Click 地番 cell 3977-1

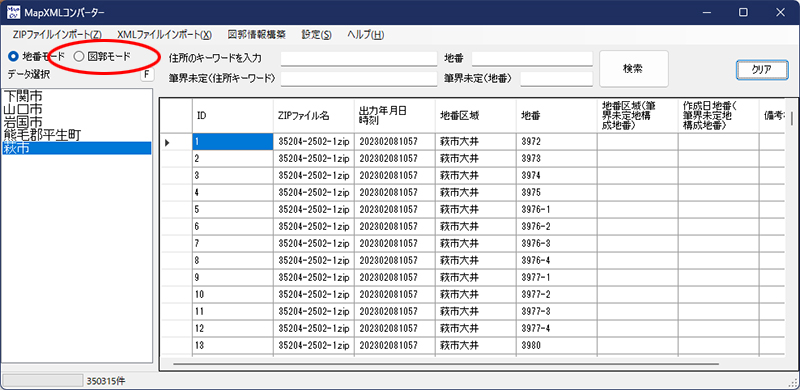pos(557,278)
